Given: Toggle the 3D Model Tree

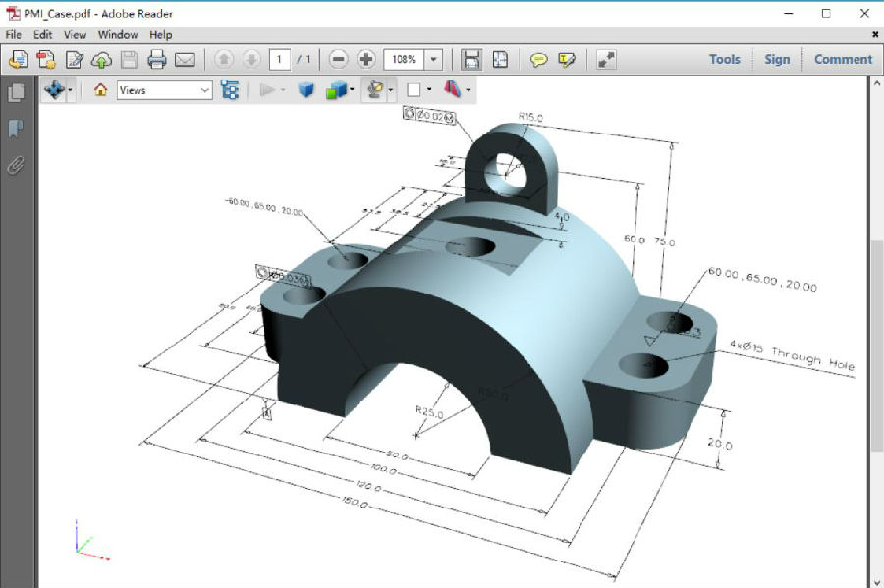Looking at the screenshot, I should [x=230, y=90].
